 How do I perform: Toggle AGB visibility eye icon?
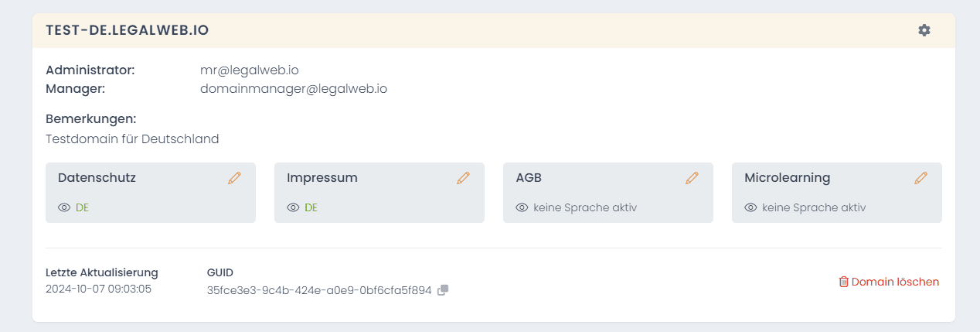click(x=522, y=207)
